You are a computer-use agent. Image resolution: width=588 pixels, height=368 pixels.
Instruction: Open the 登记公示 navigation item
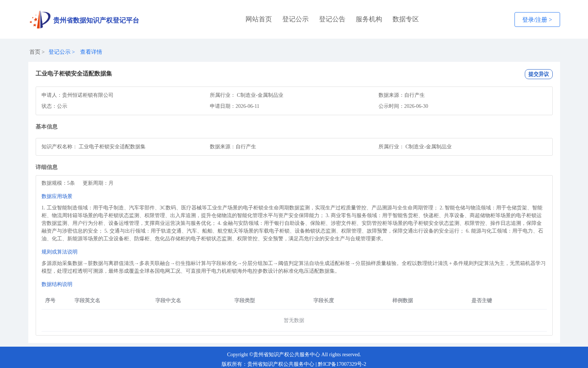295,19
